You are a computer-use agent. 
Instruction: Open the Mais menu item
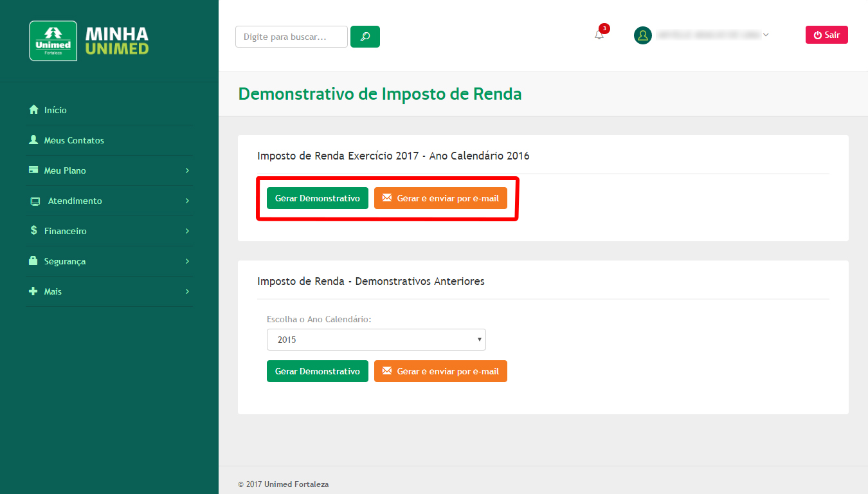[109, 291]
